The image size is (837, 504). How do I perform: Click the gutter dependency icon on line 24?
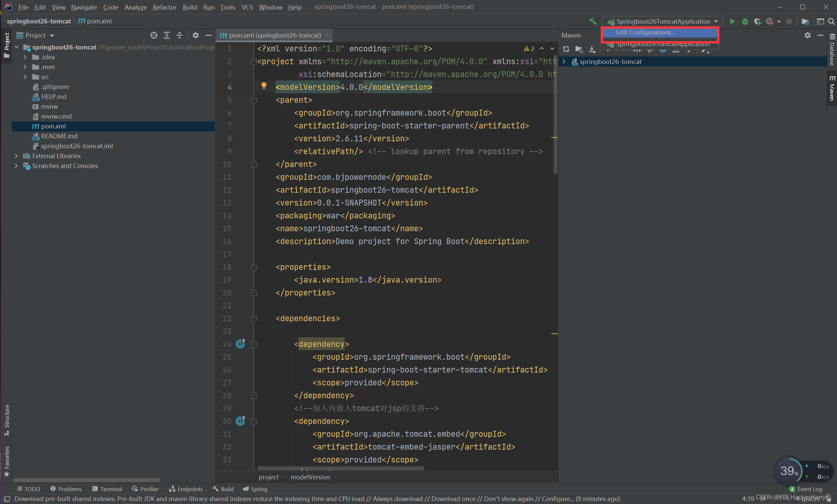(x=241, y=344)
